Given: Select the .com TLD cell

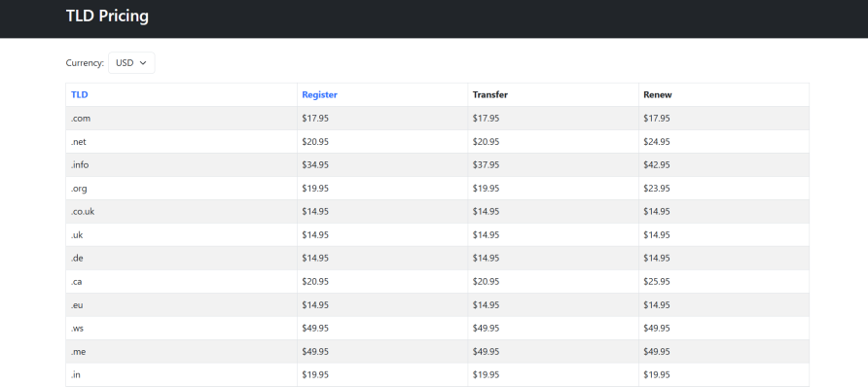Looking at the screenshot, I should [x=182, y=119].
